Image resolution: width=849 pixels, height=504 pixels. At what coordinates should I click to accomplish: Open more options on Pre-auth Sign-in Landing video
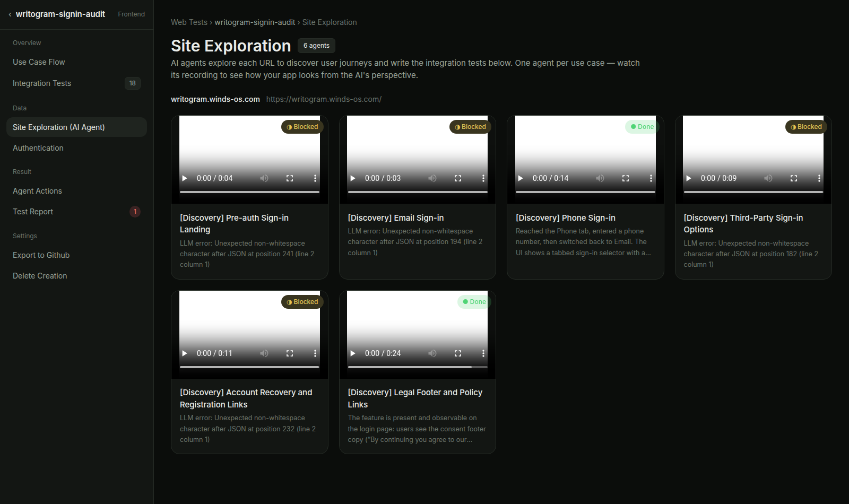315,178
